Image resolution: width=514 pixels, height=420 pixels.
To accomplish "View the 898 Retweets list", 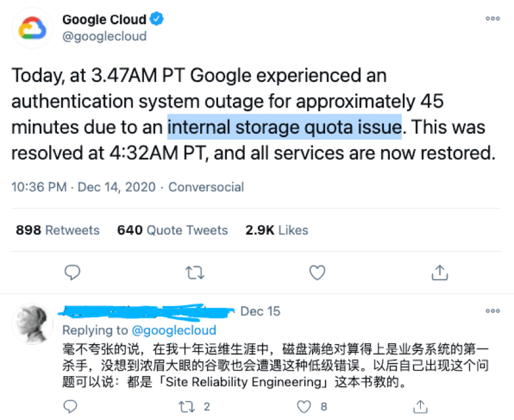I will [x=58, y=230].
